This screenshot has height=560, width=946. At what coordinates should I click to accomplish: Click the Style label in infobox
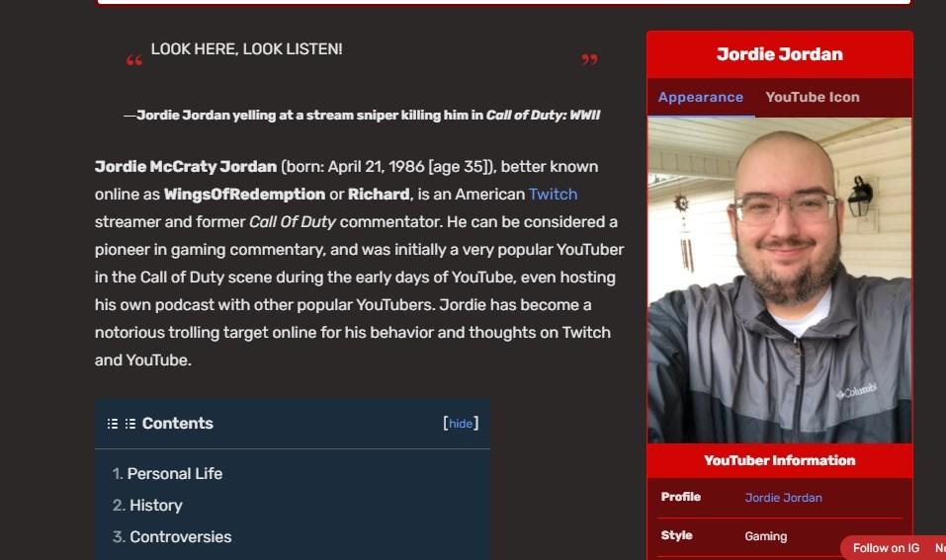coord(676,535)
